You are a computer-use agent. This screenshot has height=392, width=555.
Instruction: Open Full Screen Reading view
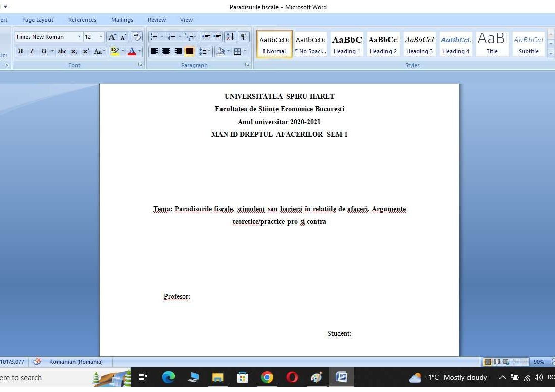(x=497, y=362)
